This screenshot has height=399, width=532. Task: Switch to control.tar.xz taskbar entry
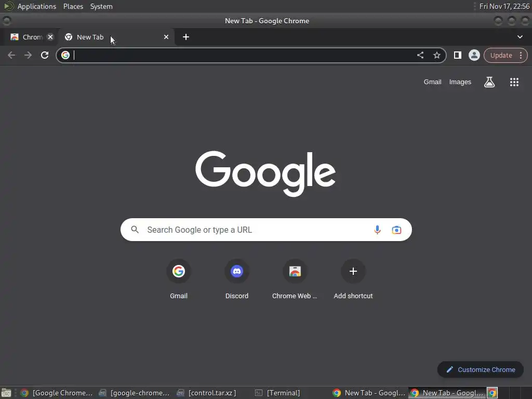[x=207, y=393]
